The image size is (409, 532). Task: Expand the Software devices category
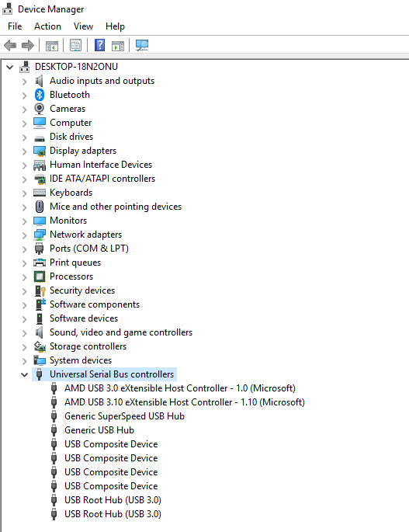coord(24,319)
